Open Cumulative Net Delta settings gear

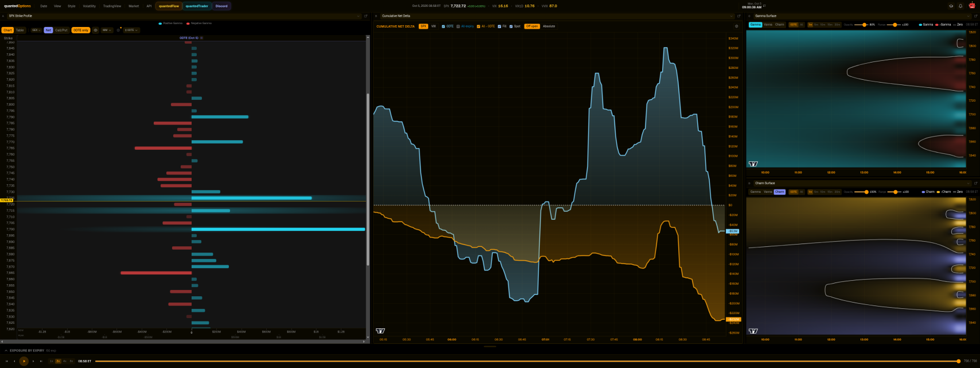[x=737, y=26]
